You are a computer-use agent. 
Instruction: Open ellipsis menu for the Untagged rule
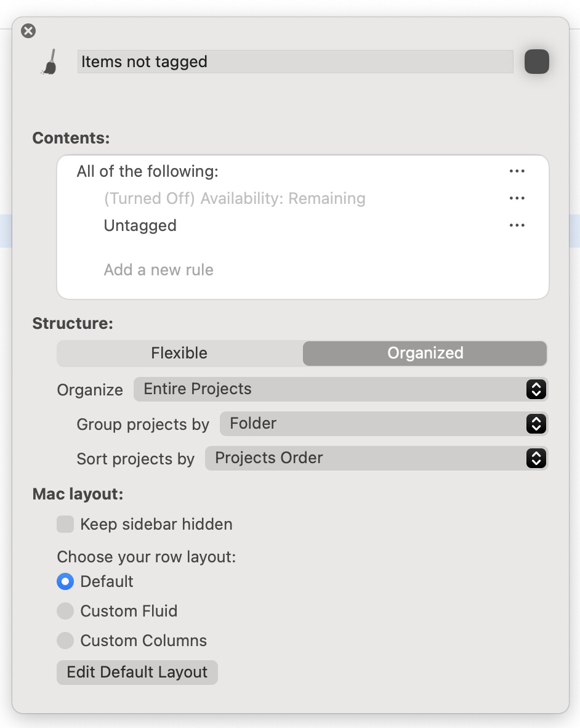tap(517, 225)
